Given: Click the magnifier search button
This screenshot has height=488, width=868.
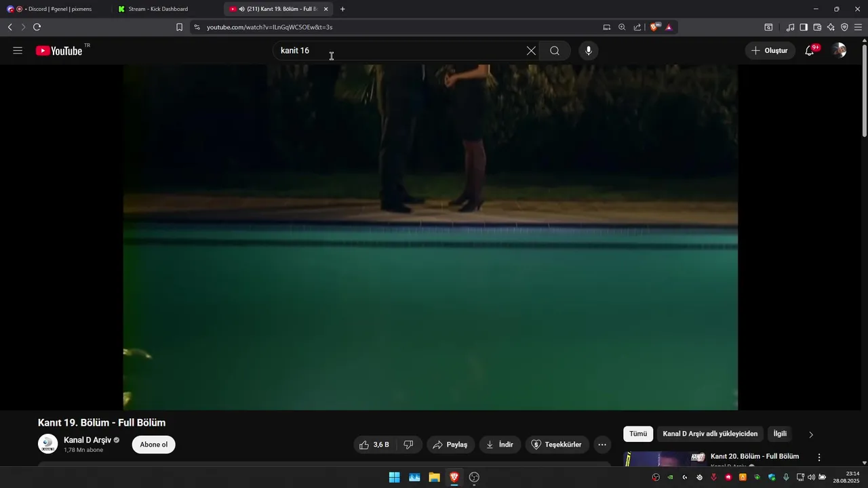Looking at the screenshot, I should click(555, 51).
